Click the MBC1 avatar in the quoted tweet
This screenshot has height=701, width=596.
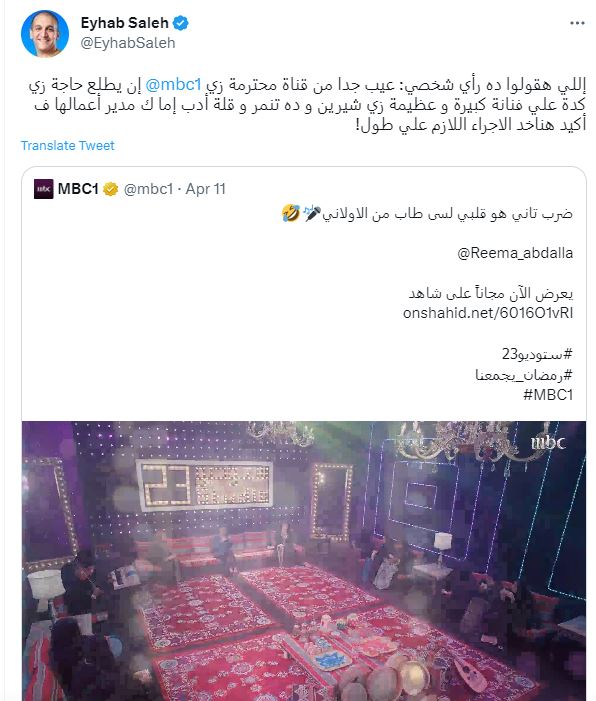point(43,189)
